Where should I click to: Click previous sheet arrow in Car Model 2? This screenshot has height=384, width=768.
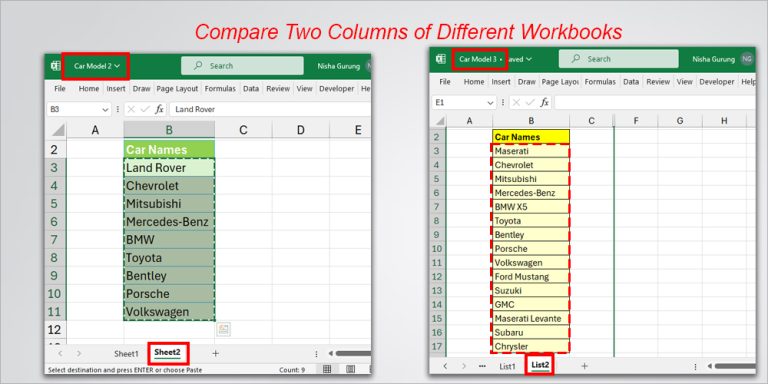click(60, 353)
